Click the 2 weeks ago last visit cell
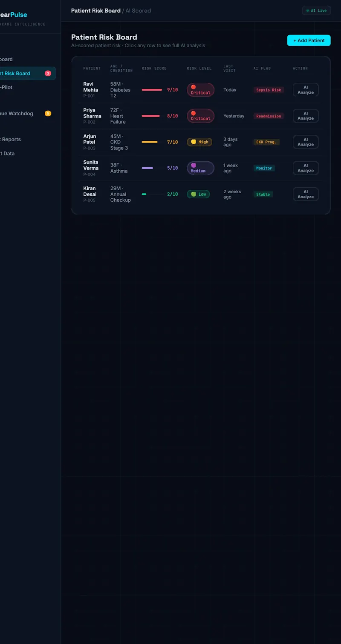The image size is (341, 644). tap(232, 194)
